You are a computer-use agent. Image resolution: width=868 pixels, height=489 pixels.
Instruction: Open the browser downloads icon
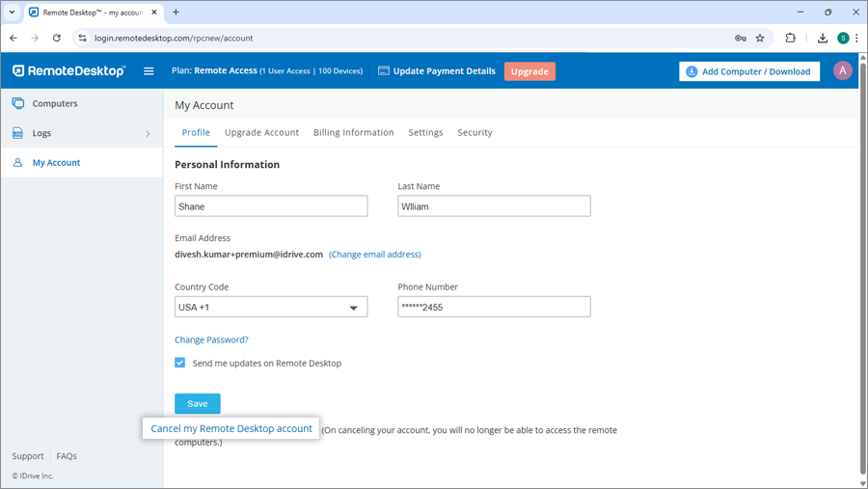tap(822, 39)
